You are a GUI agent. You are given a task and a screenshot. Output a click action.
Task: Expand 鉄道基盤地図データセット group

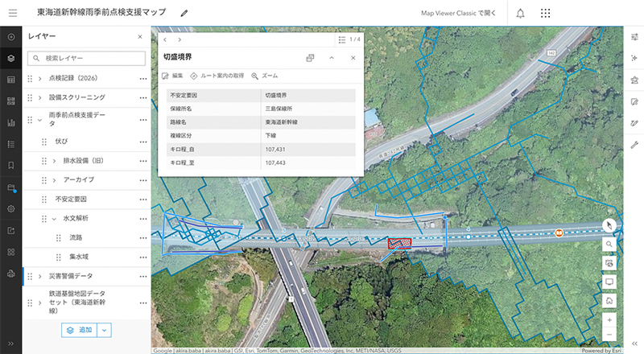tap(39, 303)
